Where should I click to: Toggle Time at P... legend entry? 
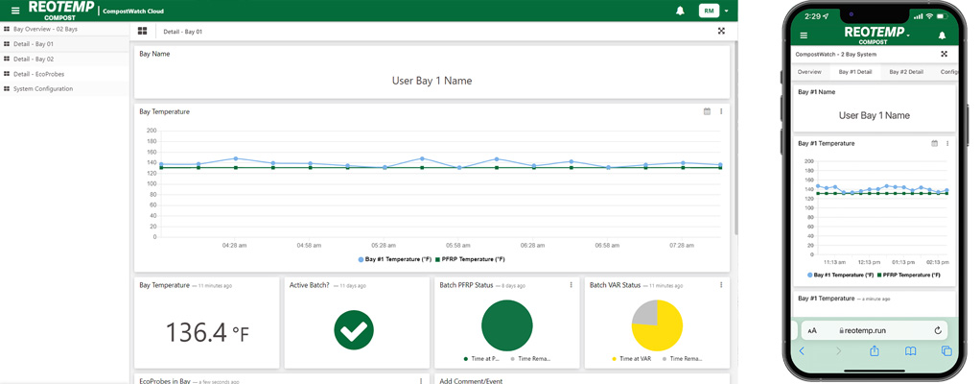pos(483,359)
